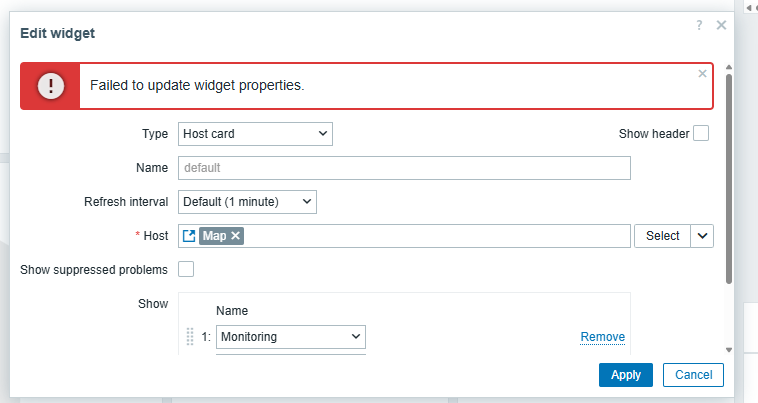
Task: Click the Remove link for Monitoring row
Action: [602, 337]
